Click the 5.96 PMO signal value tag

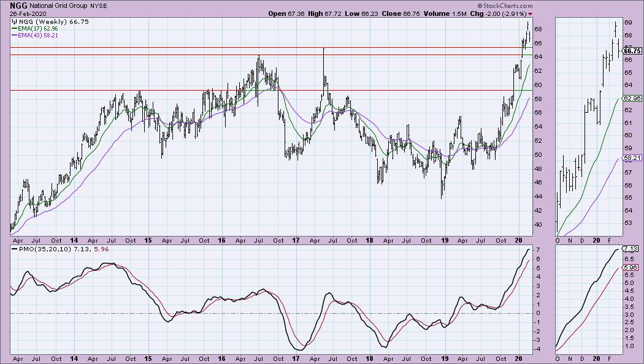pos(631,268)
